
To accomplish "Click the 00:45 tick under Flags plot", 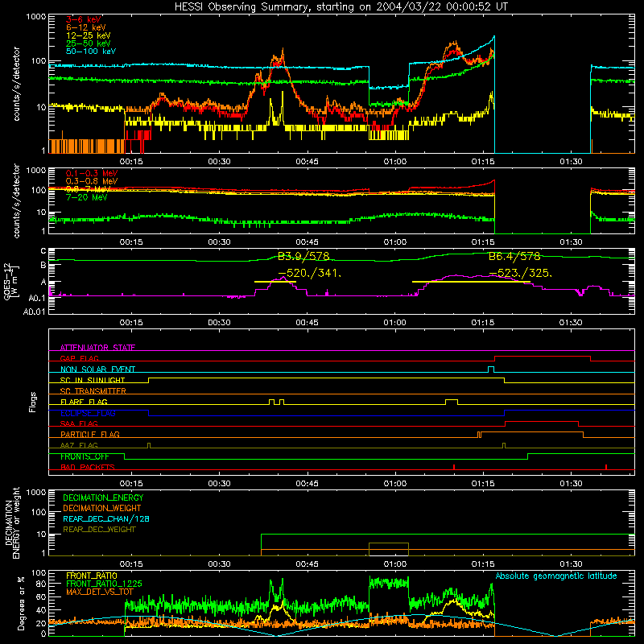I will [x=308, y=484].
